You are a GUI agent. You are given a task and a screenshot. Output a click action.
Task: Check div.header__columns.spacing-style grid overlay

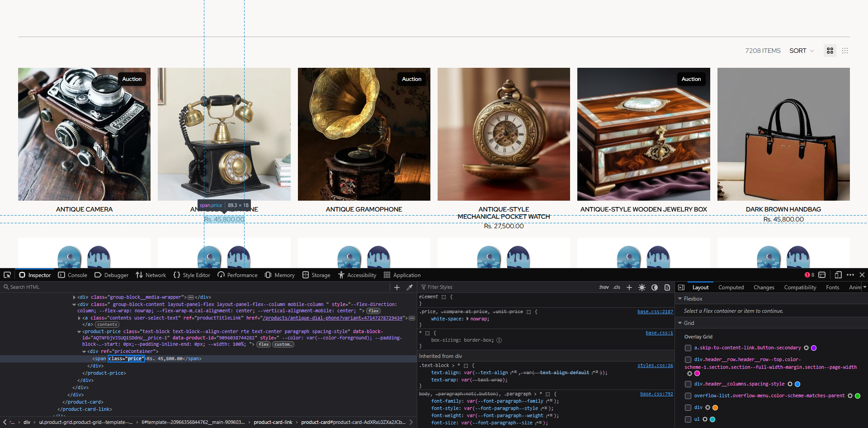pyautogui.click(x=688, y=384)
